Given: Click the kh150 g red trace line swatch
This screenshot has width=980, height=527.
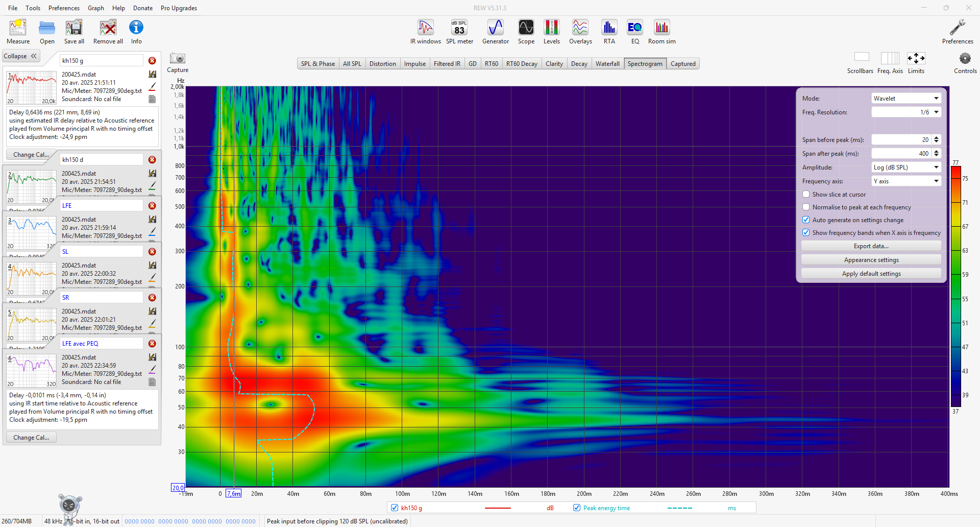Looking at the screenshot, I should point(498,508).
